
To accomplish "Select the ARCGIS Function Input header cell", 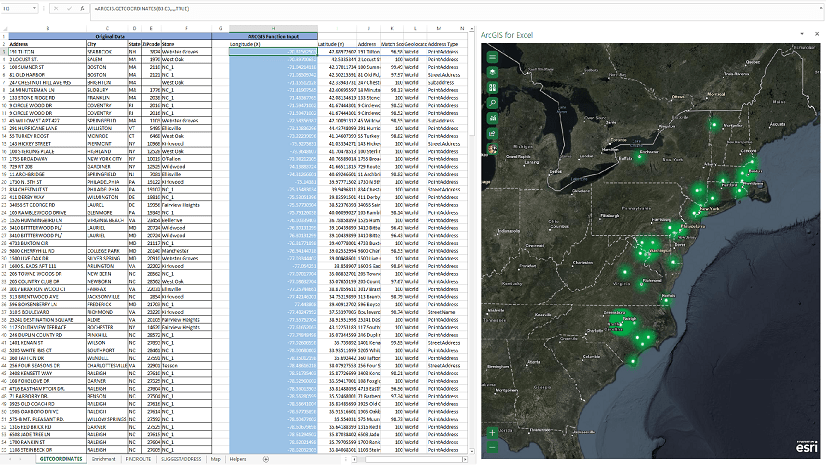I will [273, 36].
